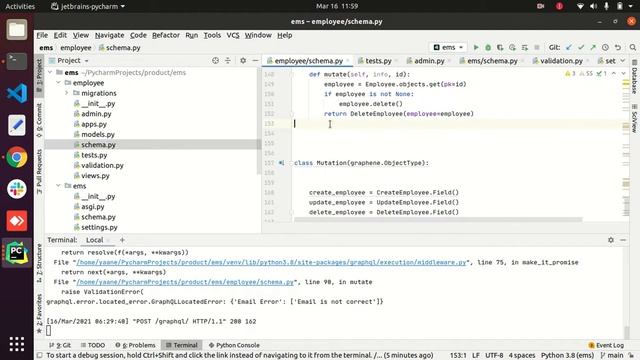Hide the Project panel
The height and width of the screenshot is (360, 640).
click(x=255, y=60)
